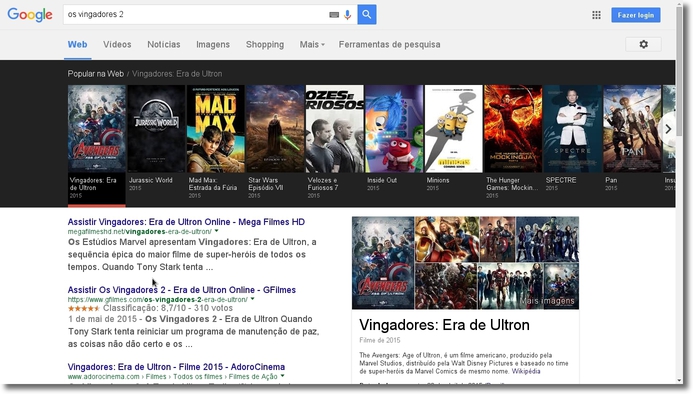Open the on-screen keyboard icon
Image resolution: width=693 pixels, height=394 pixels.
coord(334,15)
